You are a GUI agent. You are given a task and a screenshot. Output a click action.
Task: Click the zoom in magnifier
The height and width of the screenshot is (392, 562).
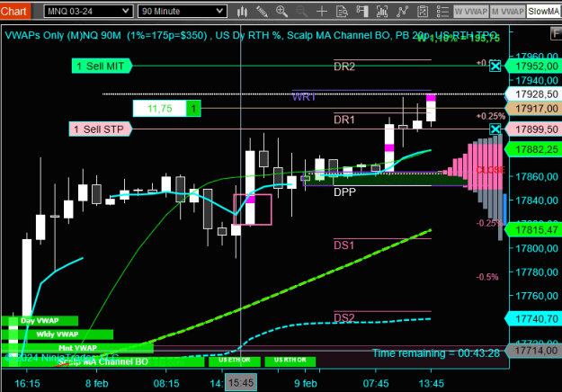tap(281, 12)
